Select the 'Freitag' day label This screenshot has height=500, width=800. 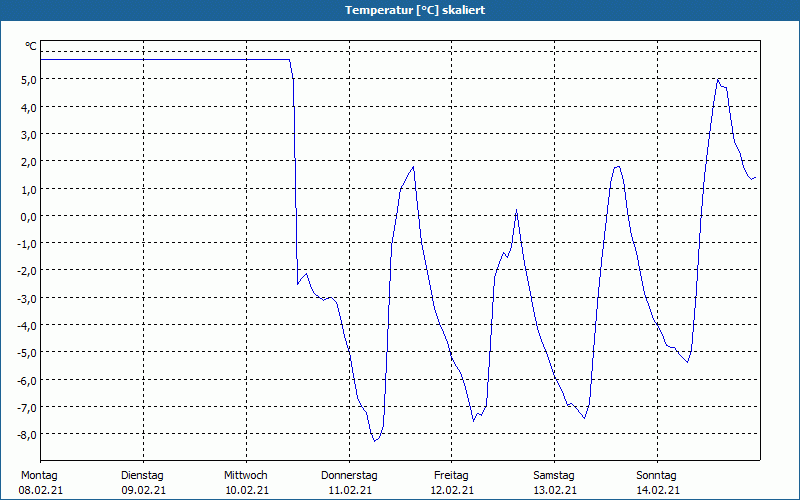(451, 476)
